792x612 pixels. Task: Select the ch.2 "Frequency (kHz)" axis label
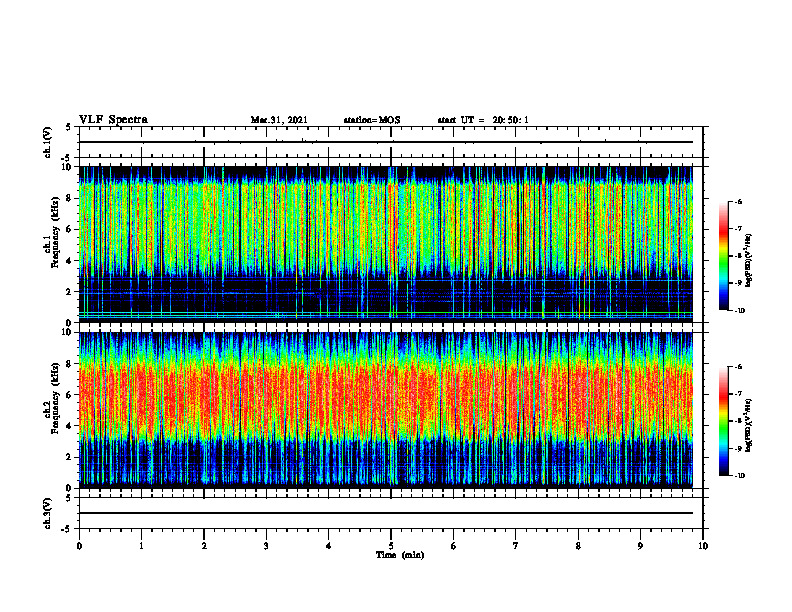(x=55, y=398)
